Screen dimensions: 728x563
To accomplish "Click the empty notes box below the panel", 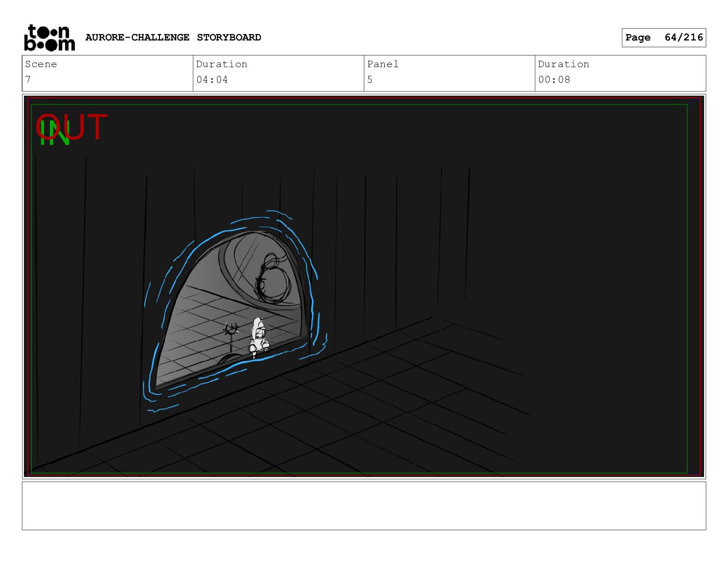I will [x=364, y=506].
